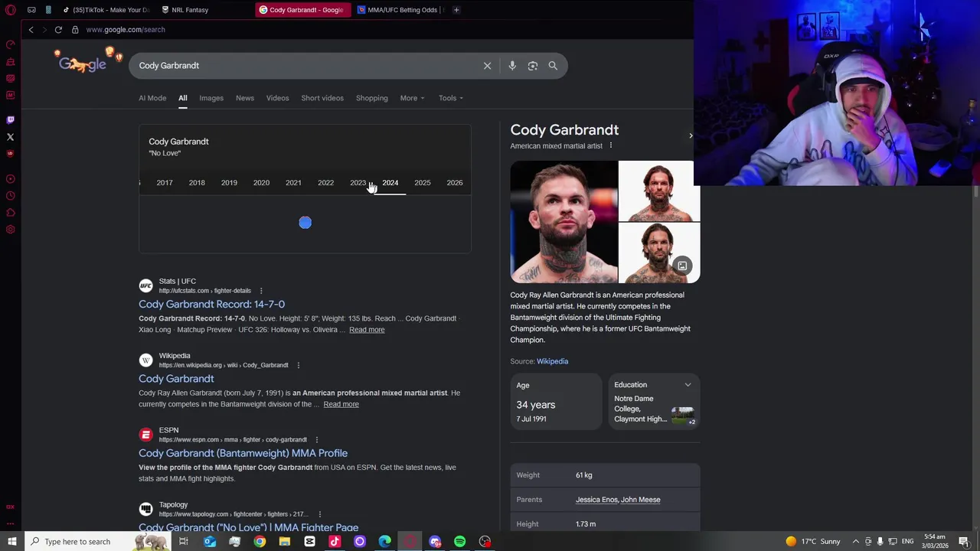Open sidebar Settings gear icon
Viewport: 980px width, 551px height.
(11, 230)
